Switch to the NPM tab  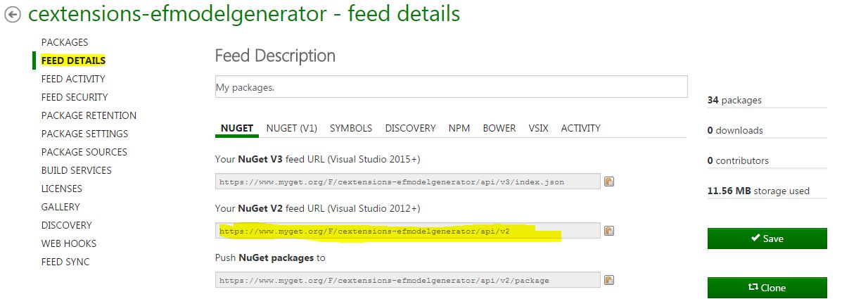click(x=459, y=128)
